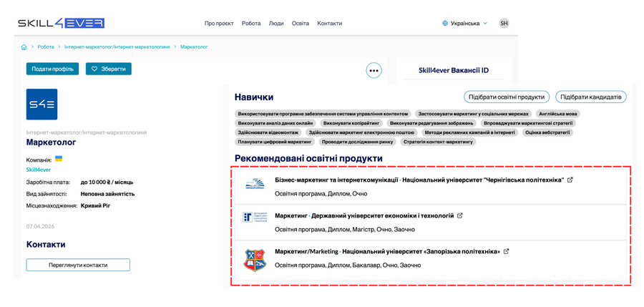This screenshot has height=307, width=644.
Task: Click the date 07.04.2026
Action: (40, 226)
